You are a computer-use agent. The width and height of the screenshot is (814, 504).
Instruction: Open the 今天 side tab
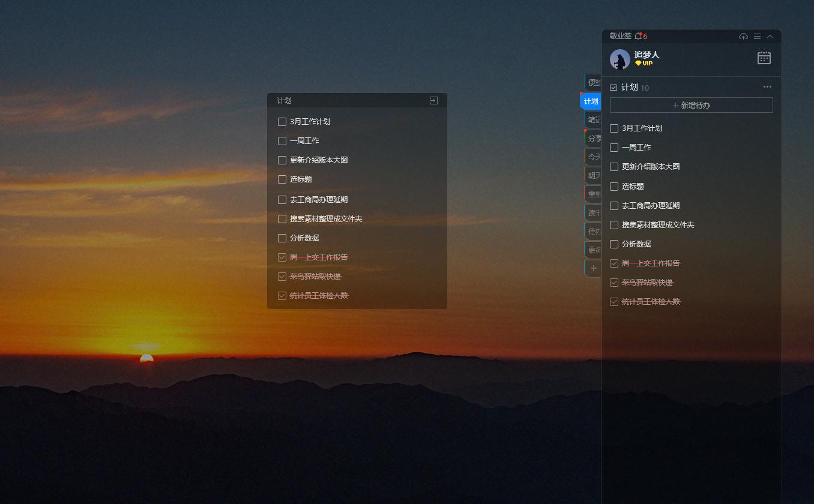pos(593,157)
